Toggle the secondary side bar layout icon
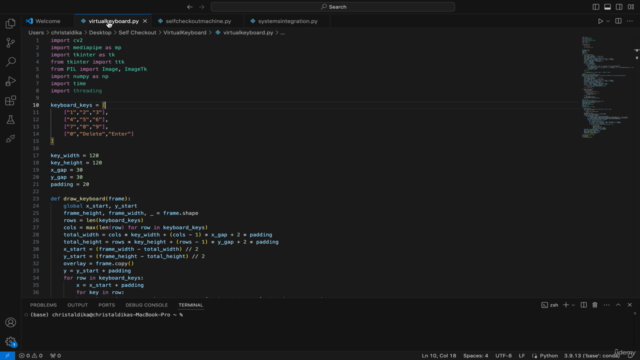 click(619, 7)
